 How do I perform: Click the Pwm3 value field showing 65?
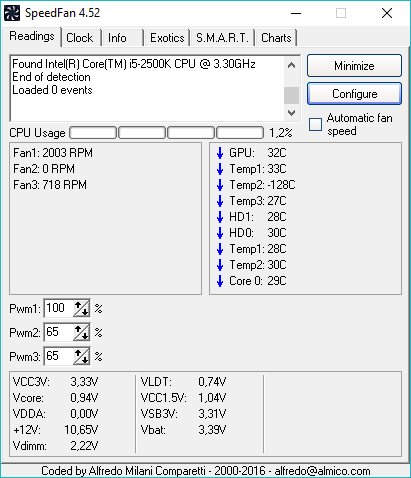click(59, 356)
